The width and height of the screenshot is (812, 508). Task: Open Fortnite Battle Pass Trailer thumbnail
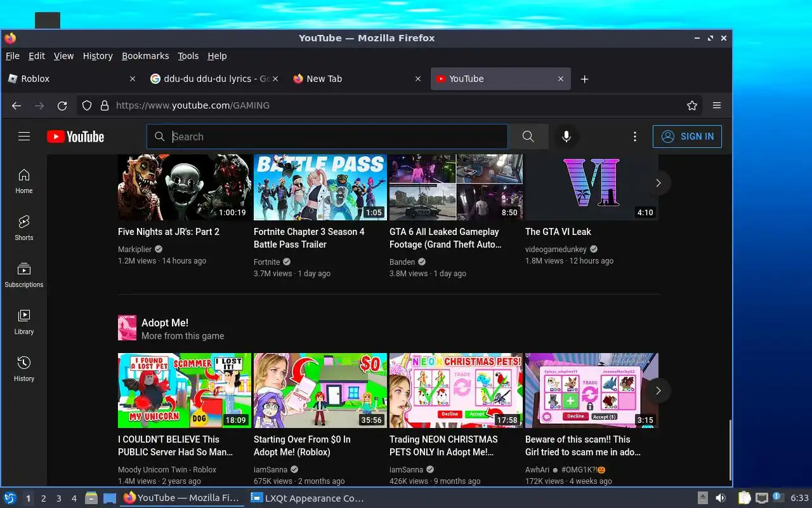click(x=320, y=187)
